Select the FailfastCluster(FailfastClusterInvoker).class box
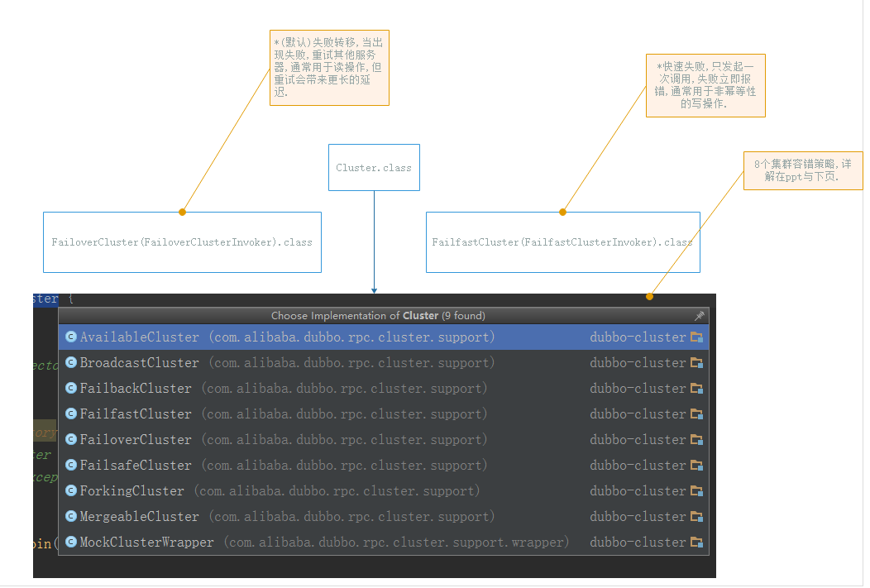Viewport: 870px width, 588px height. 562,242
